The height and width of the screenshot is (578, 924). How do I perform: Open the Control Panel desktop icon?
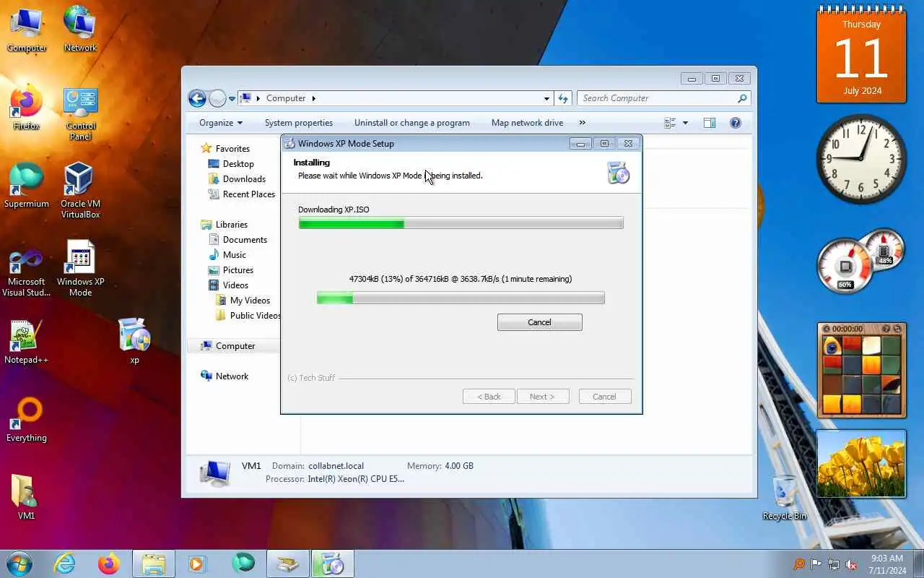coord(80,113)
